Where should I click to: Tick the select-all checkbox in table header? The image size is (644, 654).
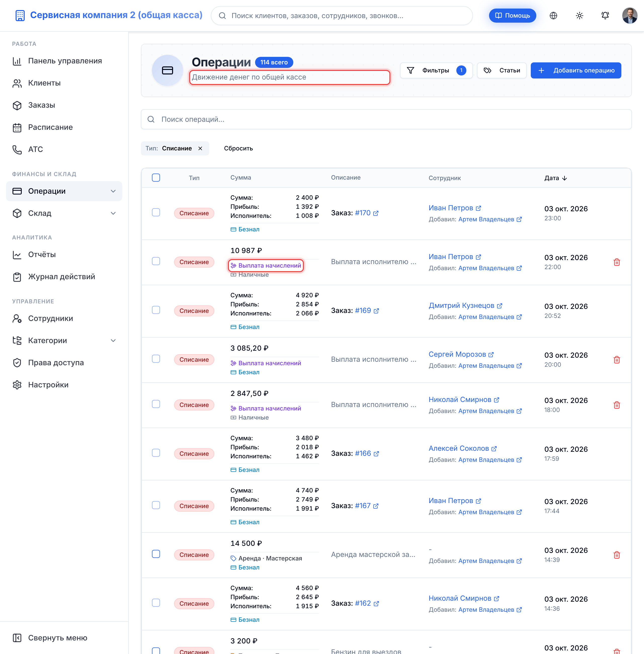click(x=155, y=178)
